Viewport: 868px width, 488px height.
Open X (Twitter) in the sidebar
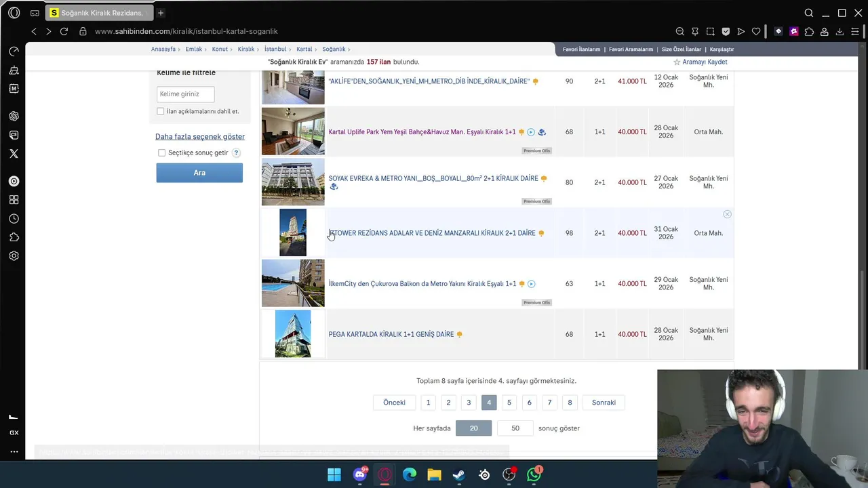[14, 154]
